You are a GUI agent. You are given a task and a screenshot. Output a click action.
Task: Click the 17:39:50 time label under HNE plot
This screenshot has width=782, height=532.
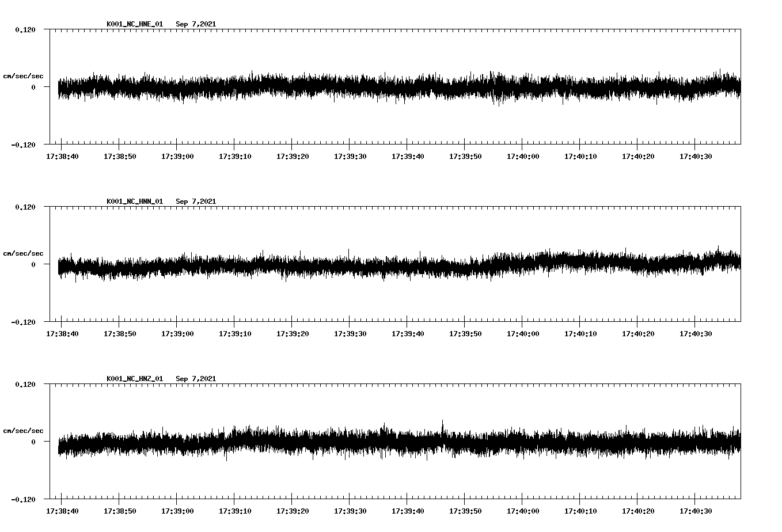point(465,157)
